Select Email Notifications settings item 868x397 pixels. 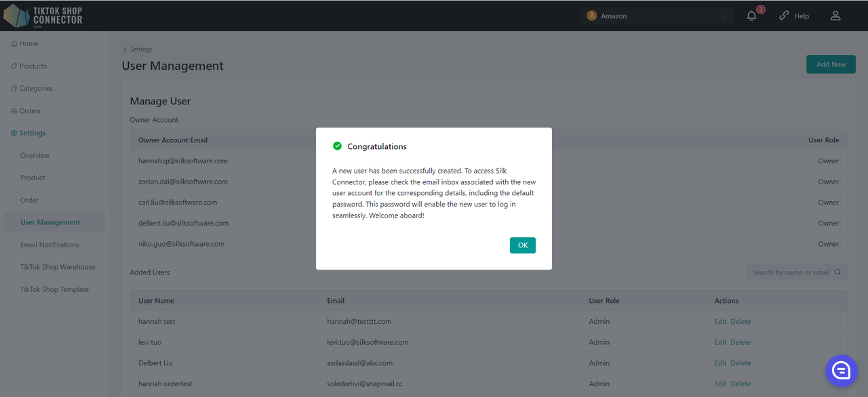pos(50,245)
